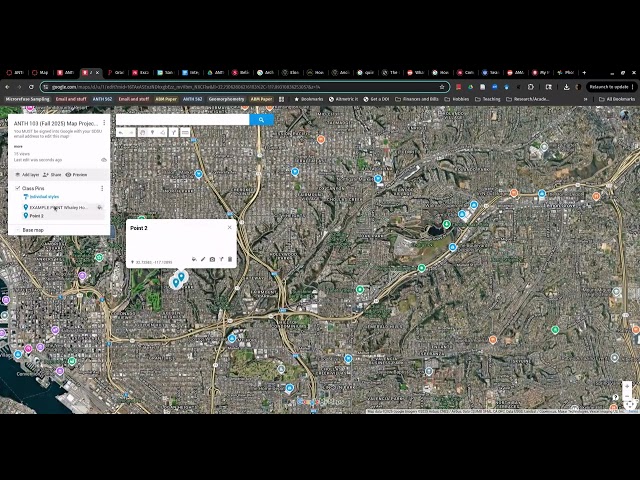The width and height of the screenshot is (640, 480).
Task: Click the map zoom in plus button
Action: point(627,386)
